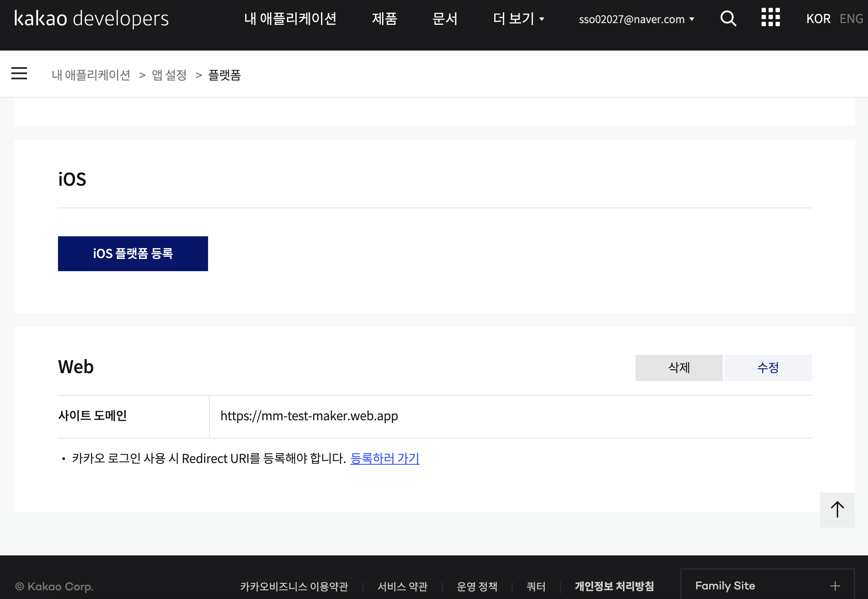The image size is (868, 599).
Task: Click the search magnifier icon
Action: pyautogui.click(x=728, y=19)
